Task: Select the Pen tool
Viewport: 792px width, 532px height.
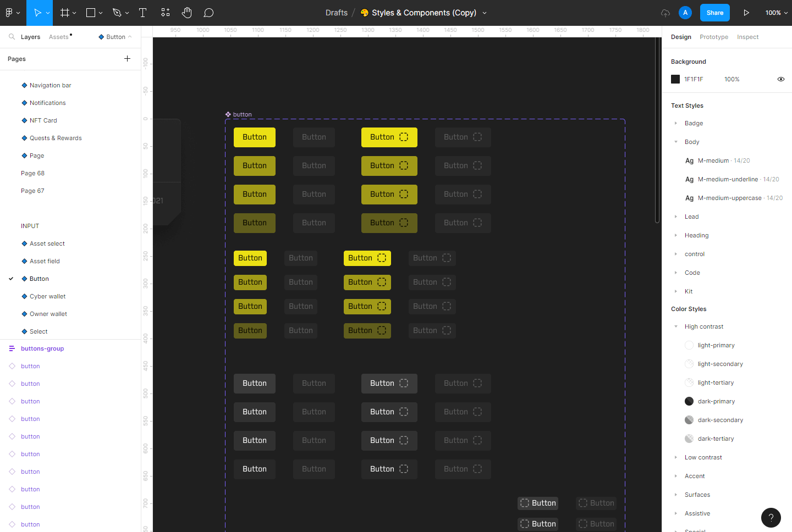Action: pyautogui.click(x=117, y=13)
